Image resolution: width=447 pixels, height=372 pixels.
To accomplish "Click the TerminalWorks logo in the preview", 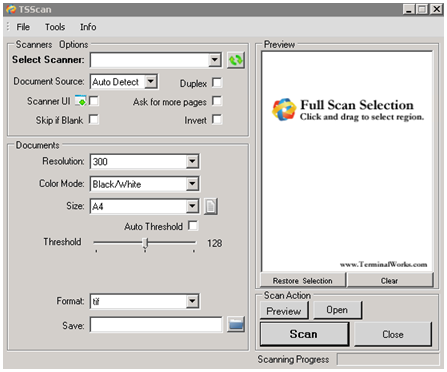I will (284, 109).
